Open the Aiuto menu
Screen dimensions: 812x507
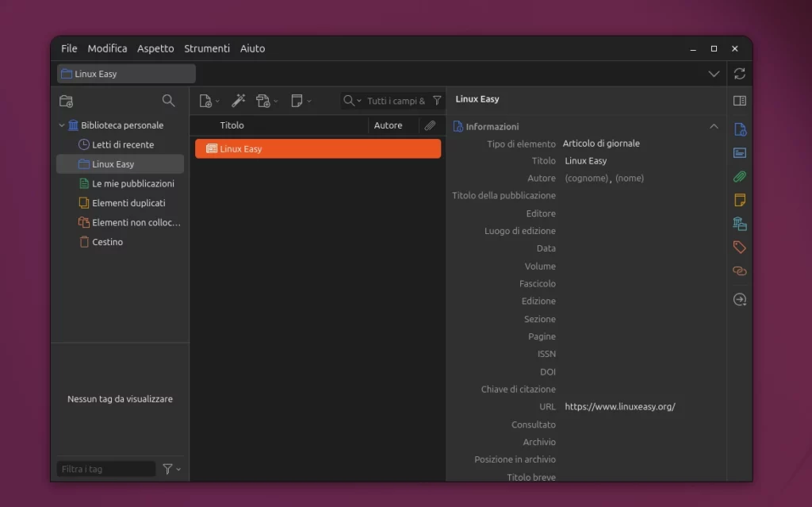coord(252,48)
